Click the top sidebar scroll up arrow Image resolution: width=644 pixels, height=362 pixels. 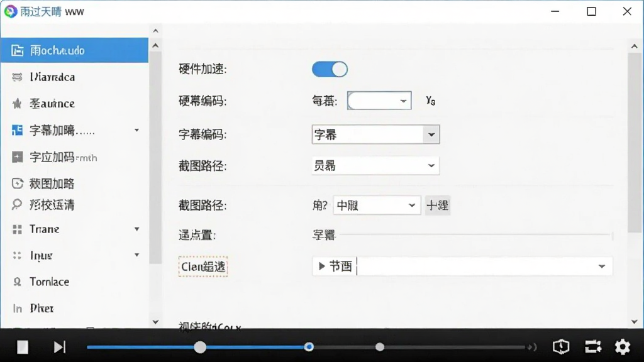tap(155, 31)
